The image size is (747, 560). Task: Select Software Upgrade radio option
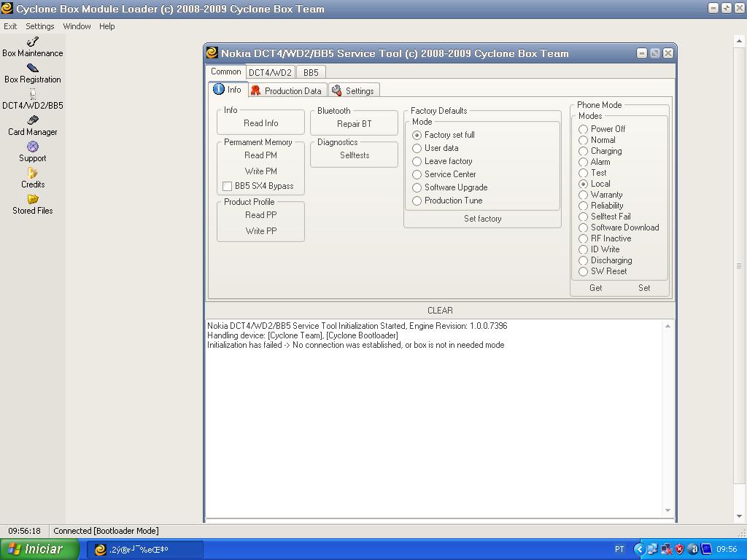point(417,187)
